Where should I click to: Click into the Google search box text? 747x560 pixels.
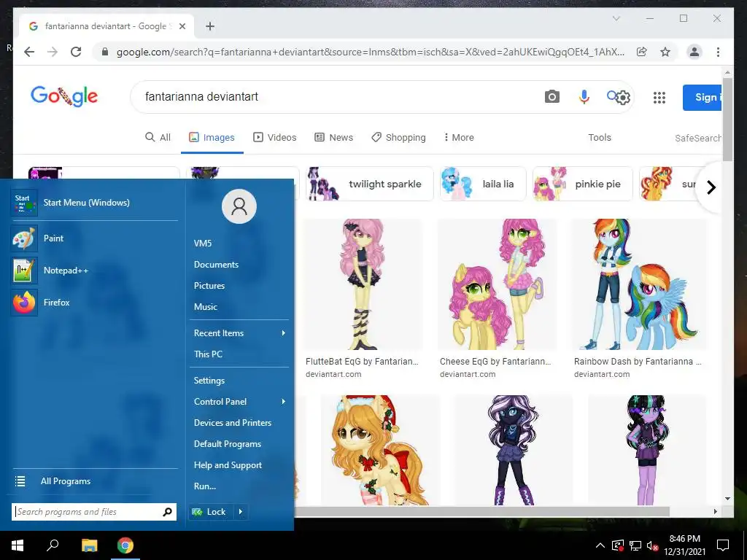(x=201, y=97)
